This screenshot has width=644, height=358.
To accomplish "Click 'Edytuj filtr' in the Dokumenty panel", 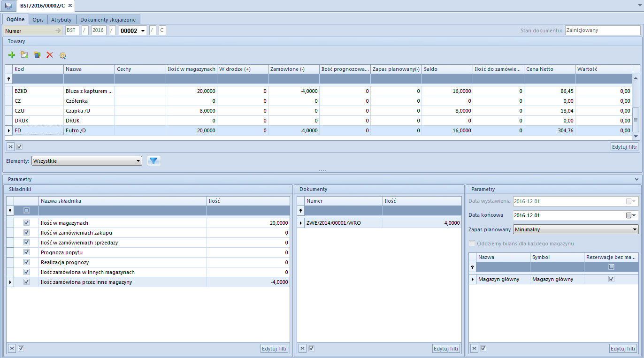I will click(x=446, y=348).
